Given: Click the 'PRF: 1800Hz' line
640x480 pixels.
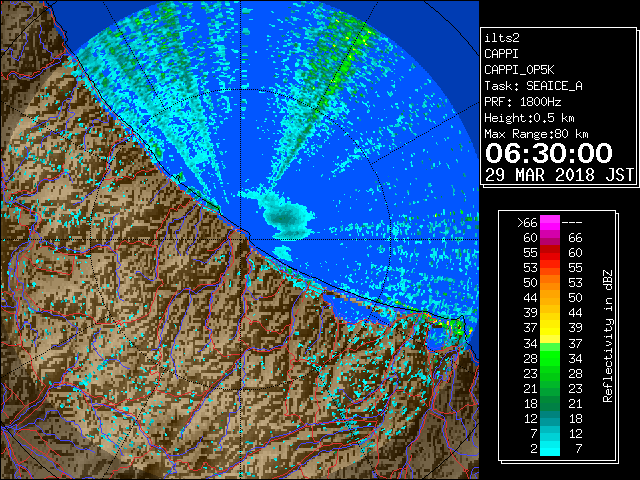Looking at the screenshot, I should 522,102.
